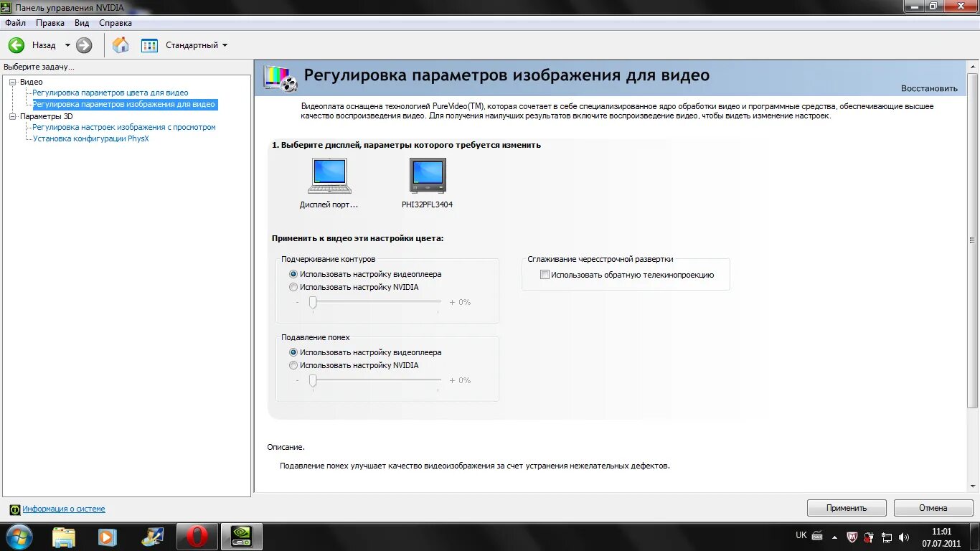Click the green Back arrow icon

17,45
